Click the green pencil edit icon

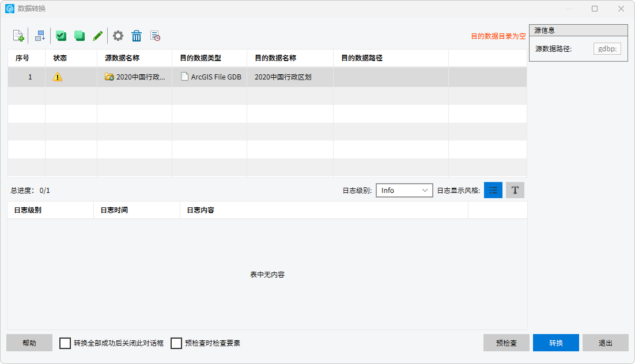[x=98, y=36]
